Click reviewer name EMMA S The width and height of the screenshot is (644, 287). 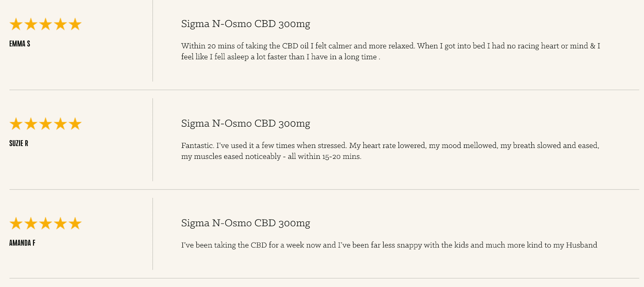[x=20, y=44]
